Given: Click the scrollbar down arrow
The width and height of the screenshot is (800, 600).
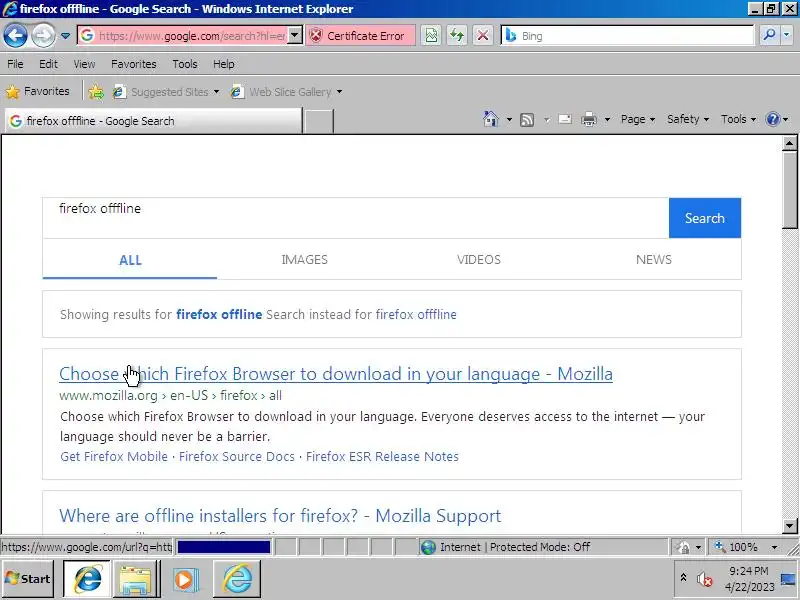Looking at the screenshot, I should [789, 526].
